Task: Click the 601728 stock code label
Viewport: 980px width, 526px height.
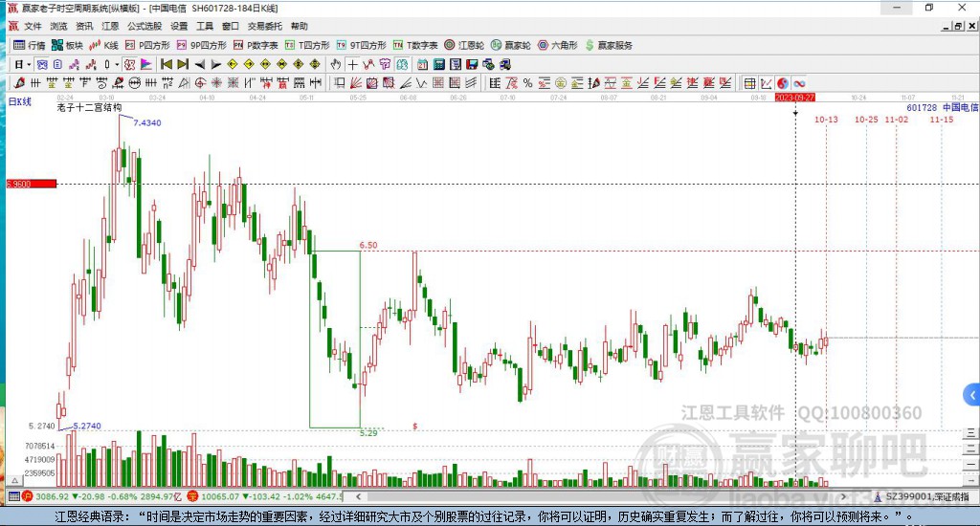Action: coord(922,107)
